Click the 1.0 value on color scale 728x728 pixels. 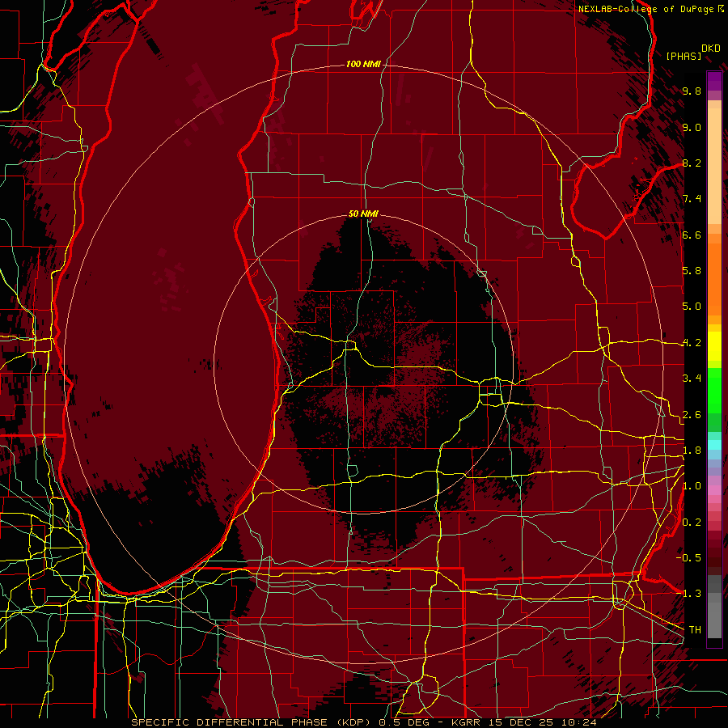click(692, 486)
